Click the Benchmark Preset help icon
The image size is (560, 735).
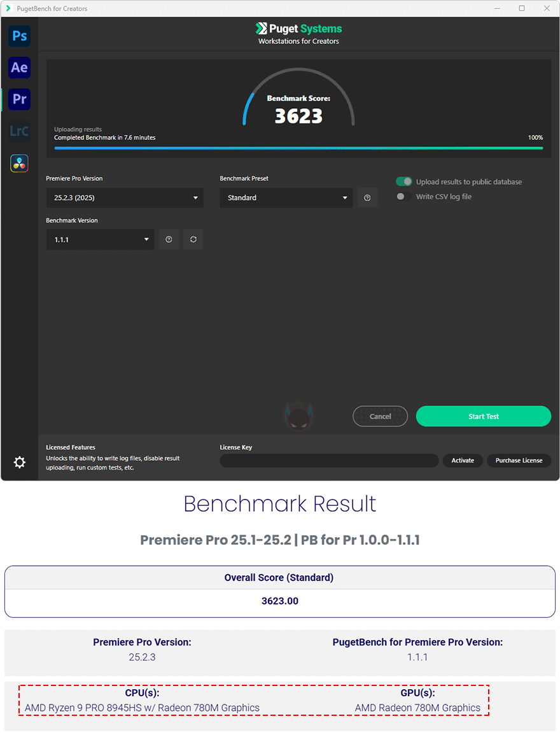pos(367,198)
